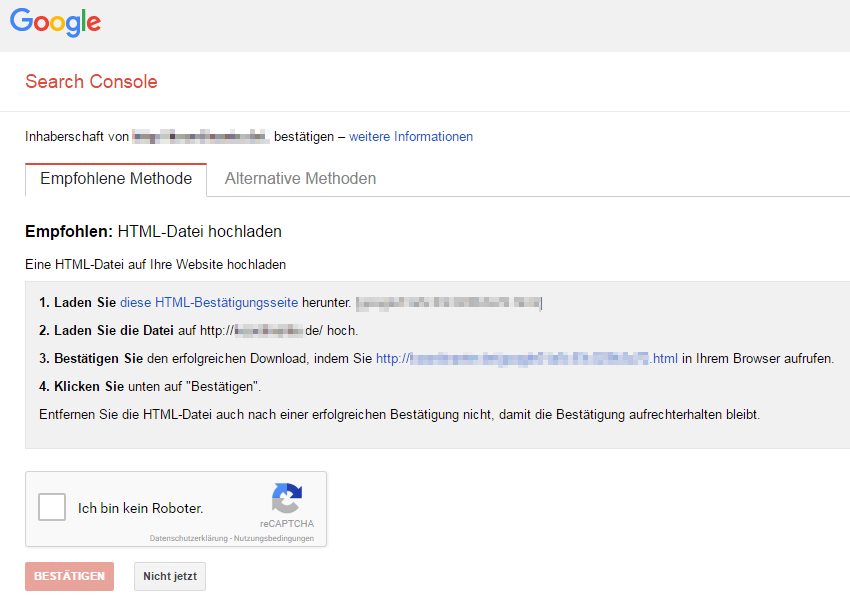
Task: Click the Search Console heading
Action: point(91,81)
